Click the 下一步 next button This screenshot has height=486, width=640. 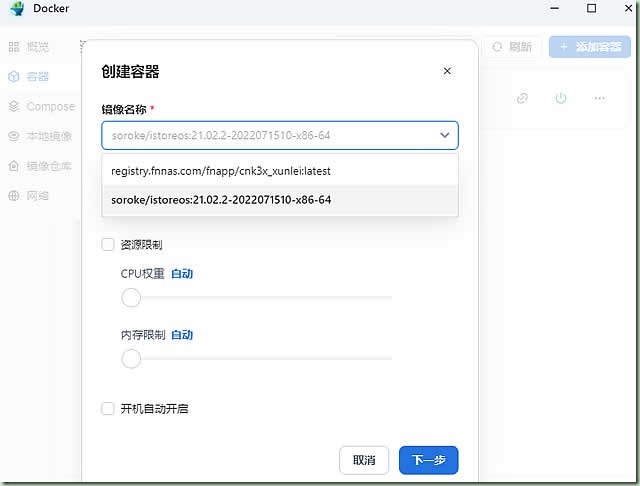coord(429,460)
